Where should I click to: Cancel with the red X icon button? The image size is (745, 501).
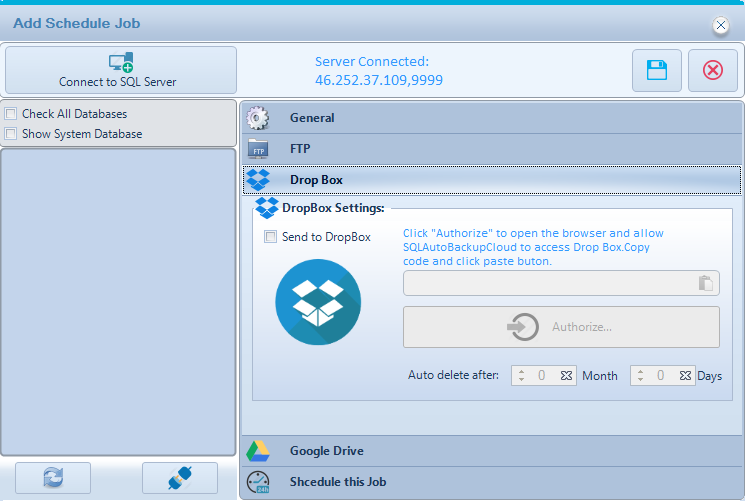coord(713,70)
